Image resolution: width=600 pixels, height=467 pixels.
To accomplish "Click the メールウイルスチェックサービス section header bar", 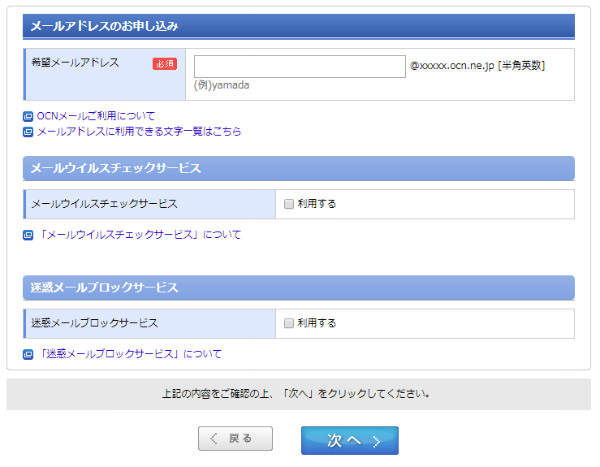I will pos(299,168).
